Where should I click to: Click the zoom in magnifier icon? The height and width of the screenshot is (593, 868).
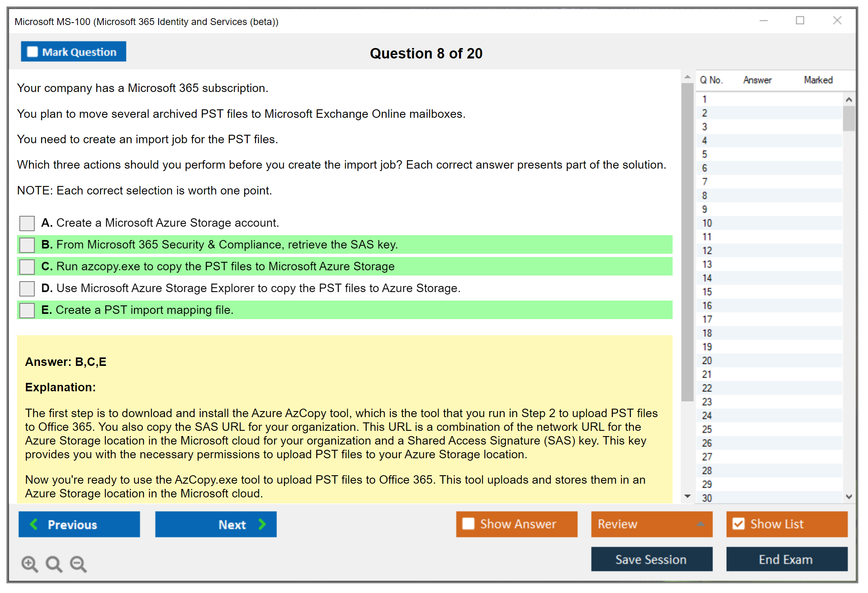pos(29,564)
